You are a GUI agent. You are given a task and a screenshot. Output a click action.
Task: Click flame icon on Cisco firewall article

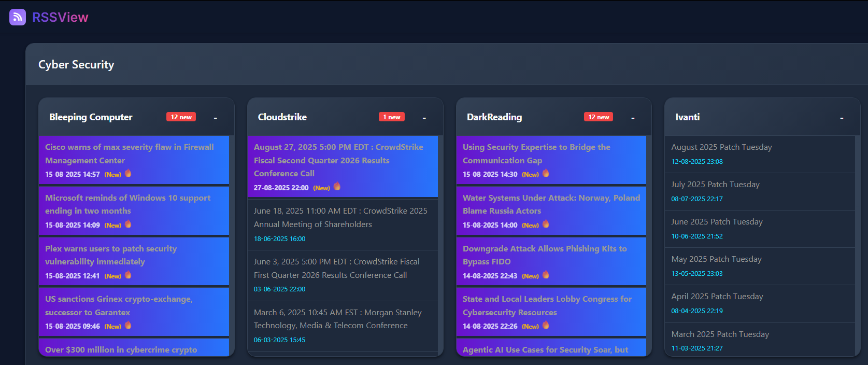tap(128, 173)
